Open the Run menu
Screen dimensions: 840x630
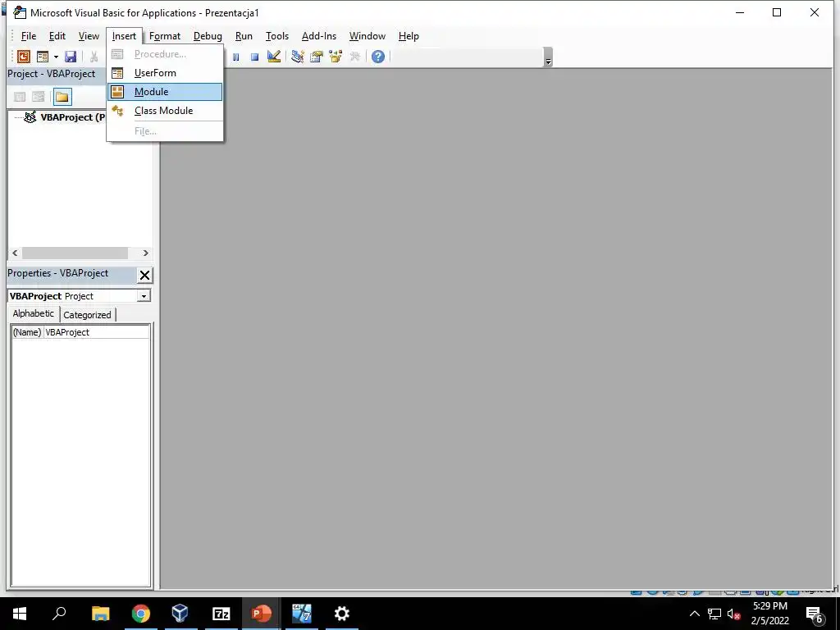[244, 36]
